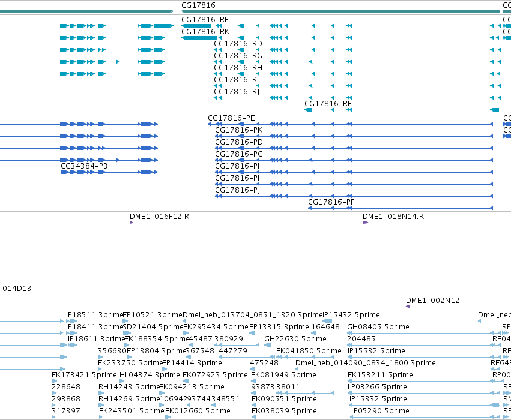
Task: Select the EK012660.5prime EST label
Action: (x=198, y=412)
